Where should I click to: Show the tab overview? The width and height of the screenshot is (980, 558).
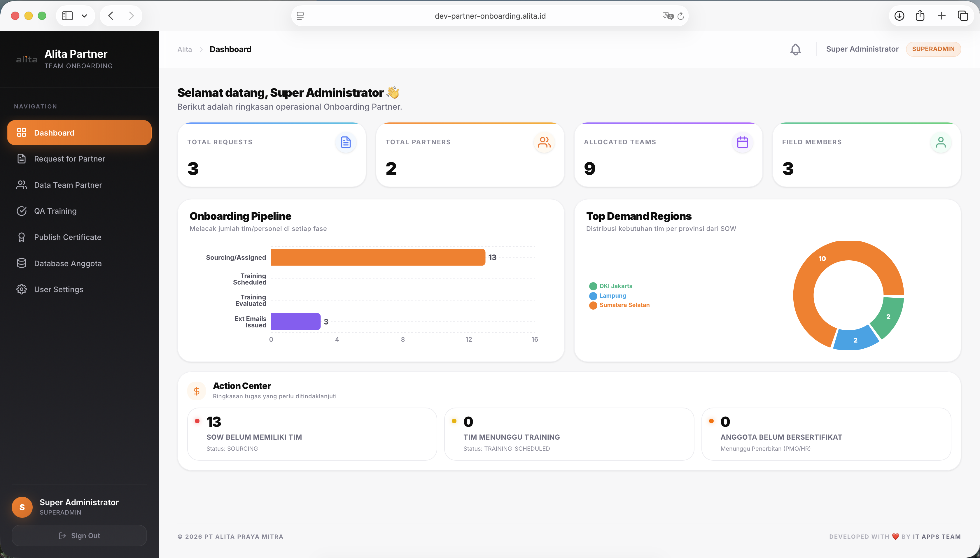tap(963, 16)
